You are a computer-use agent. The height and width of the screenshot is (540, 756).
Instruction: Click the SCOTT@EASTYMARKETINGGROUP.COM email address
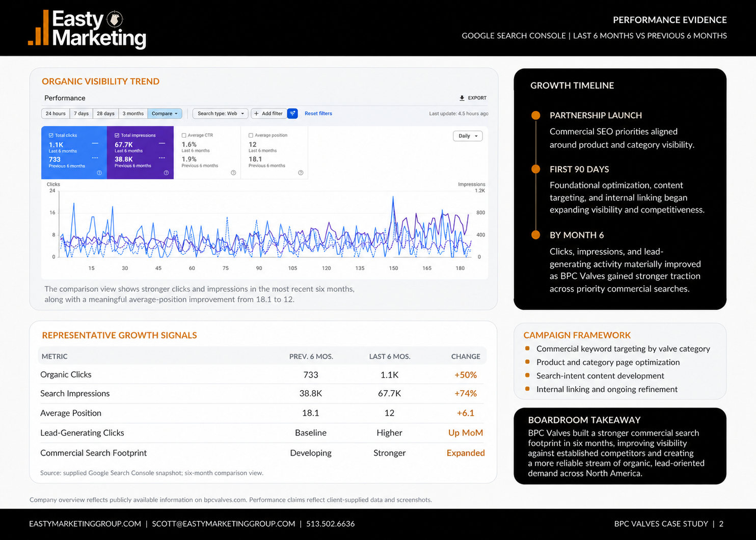point(224,524)
